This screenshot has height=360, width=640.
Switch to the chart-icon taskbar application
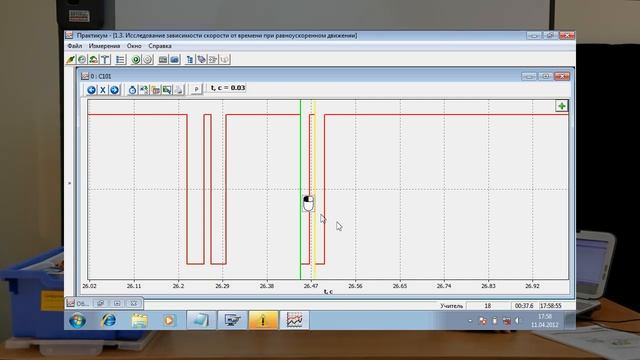point(294,320)
